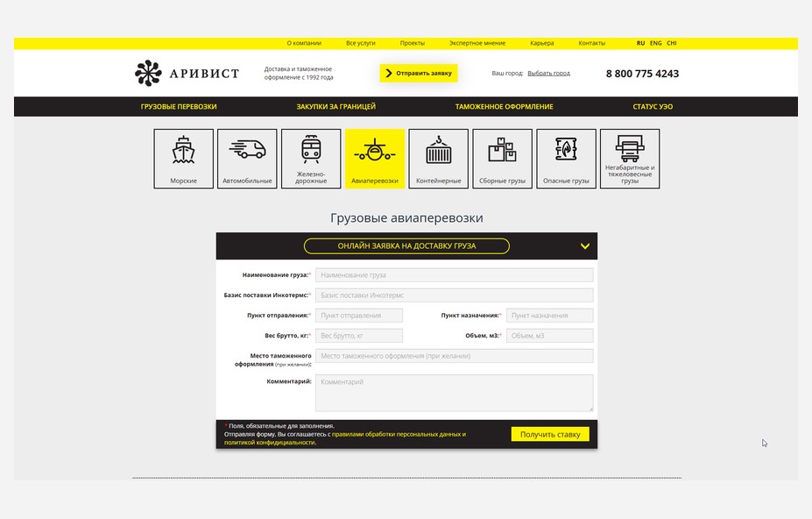Viewport: 812px width, 519px height.
Task: Choose the Автомобильные van icon tile
Action: pos(247,159)
